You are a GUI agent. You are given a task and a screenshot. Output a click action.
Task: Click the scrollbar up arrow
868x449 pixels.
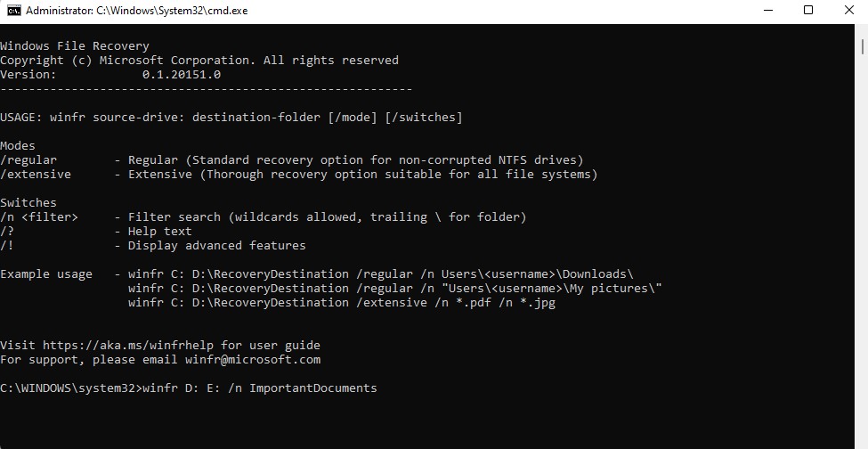tap(862, 29)
